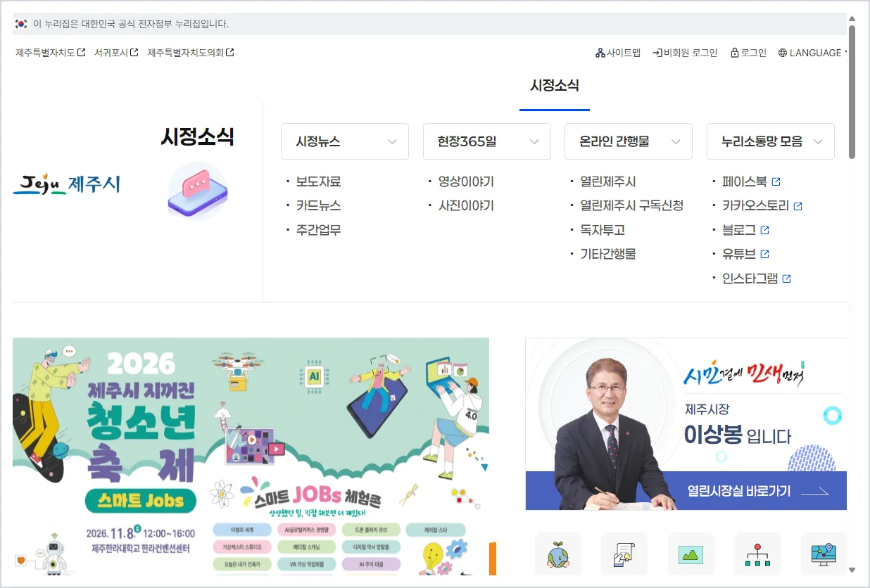870x588 pixels.
Task: Click the picture landscape quick icon
Action: (691, 554)
